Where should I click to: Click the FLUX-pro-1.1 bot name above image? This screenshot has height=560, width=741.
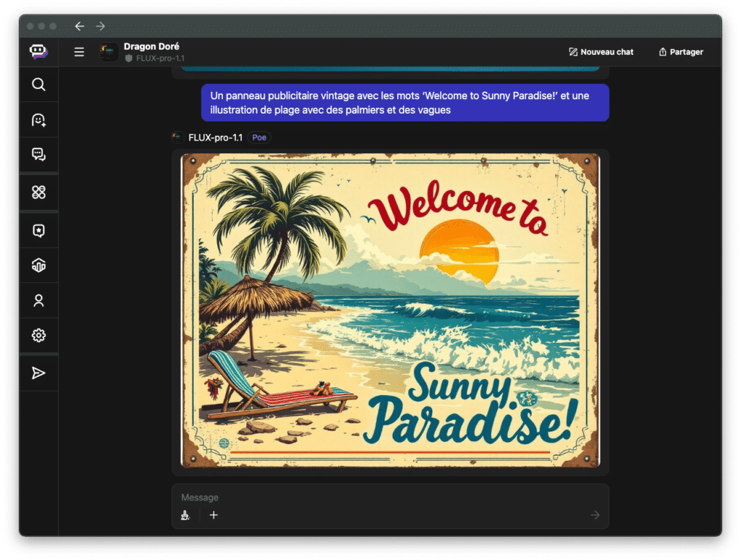pyautogui.click(x=215, y=137)
